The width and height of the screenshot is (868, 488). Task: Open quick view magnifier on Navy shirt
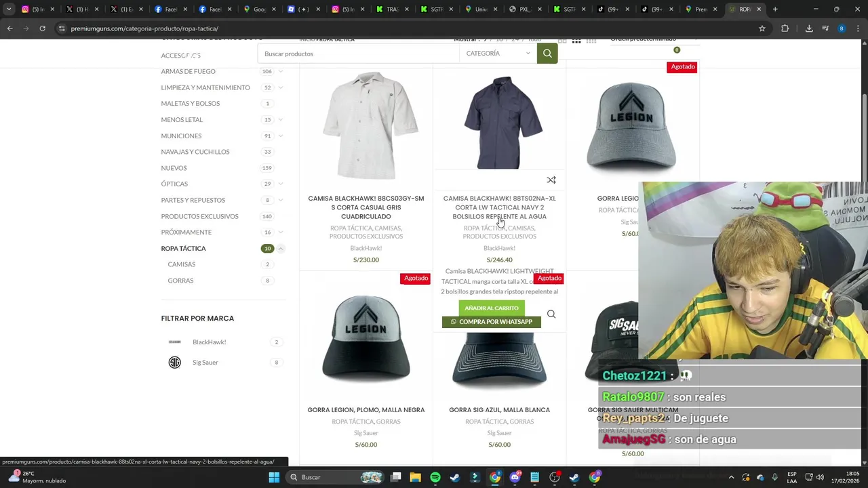[551, 314]
